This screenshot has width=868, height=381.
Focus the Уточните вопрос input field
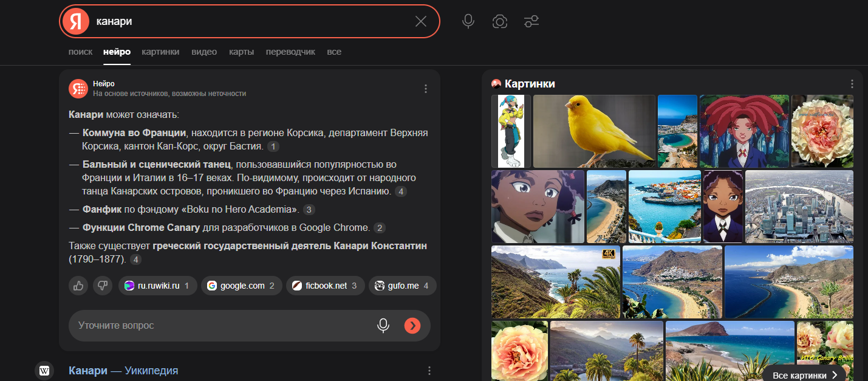250,326
